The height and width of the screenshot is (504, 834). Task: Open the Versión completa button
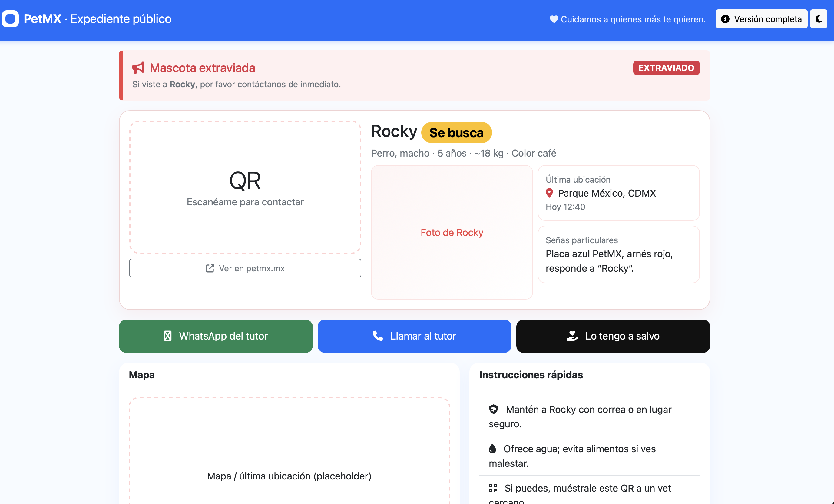[761, 19]
